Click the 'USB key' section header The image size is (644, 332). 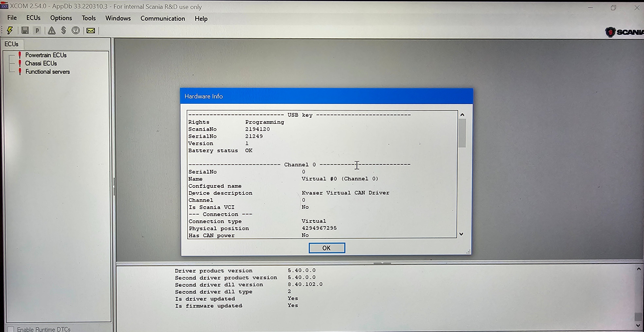pyautogui.click(x=300, y=115)
